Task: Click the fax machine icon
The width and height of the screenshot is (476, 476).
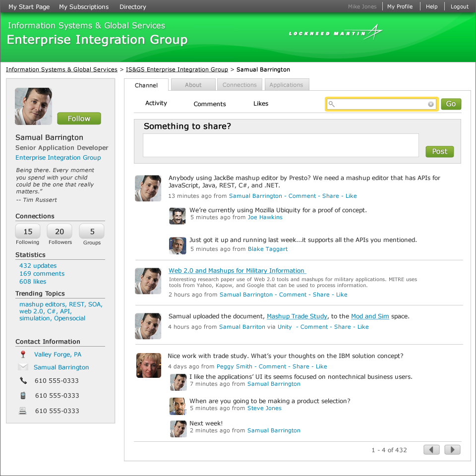Action: (x=23, y=411)
